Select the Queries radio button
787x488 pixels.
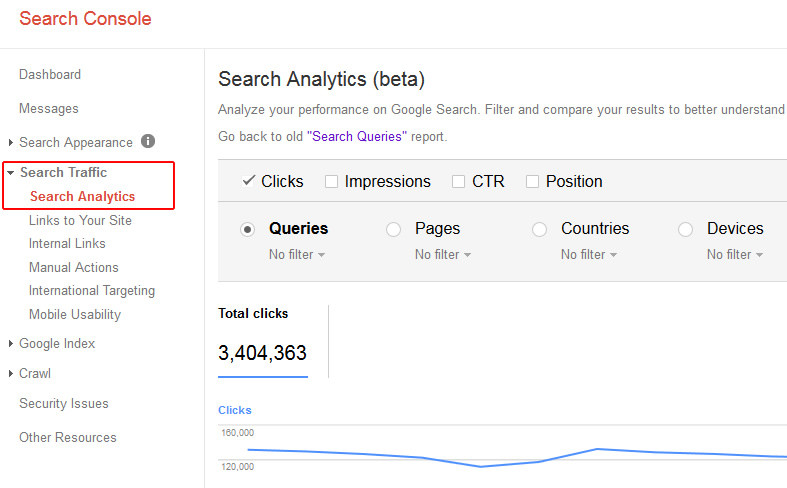click(247, 229)
